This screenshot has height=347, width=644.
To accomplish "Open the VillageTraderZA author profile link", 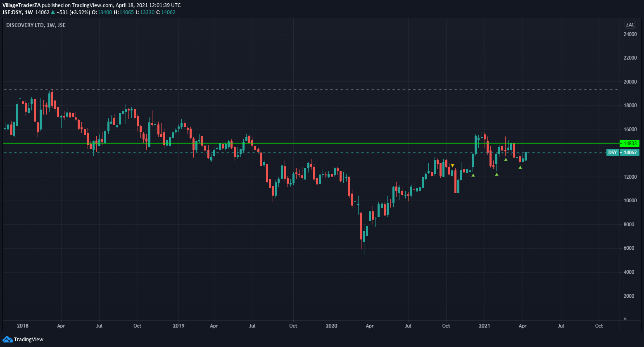I will [21, 5].
